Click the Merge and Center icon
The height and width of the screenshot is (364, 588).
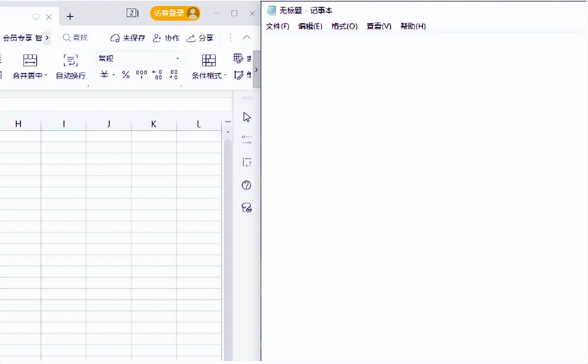[30, 61]
